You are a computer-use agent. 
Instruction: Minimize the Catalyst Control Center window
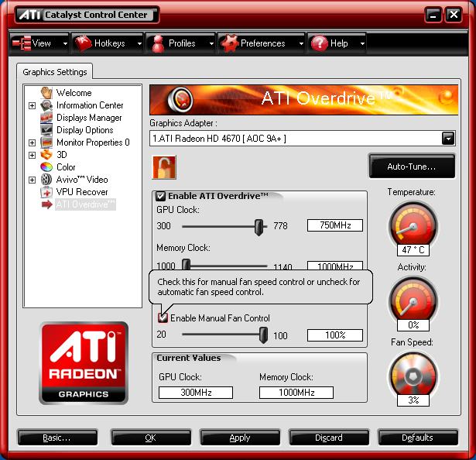[x=433, y=15]
